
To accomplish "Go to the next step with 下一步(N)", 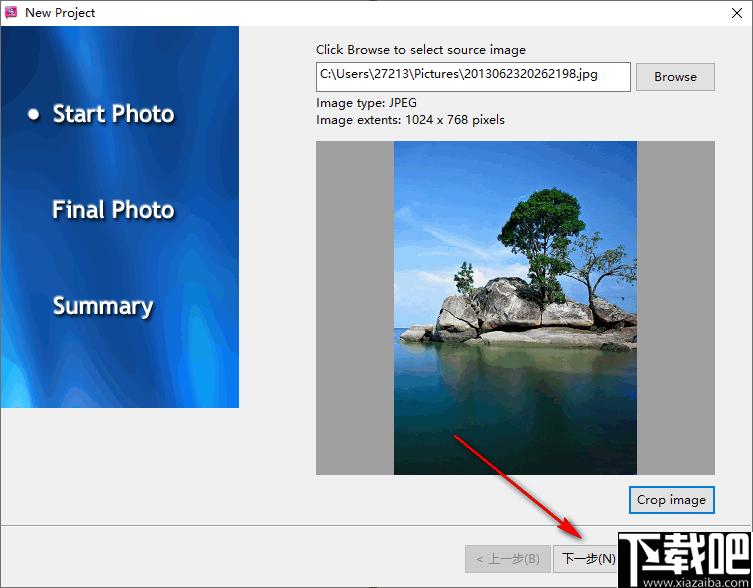I will [587, 559].
